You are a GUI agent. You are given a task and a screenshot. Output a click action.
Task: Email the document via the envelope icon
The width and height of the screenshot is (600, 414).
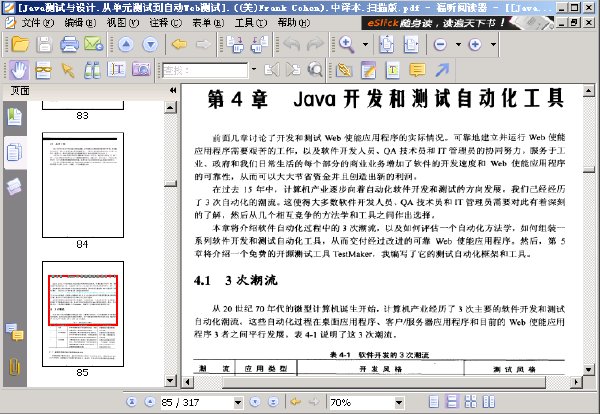[x=94, y=44]
